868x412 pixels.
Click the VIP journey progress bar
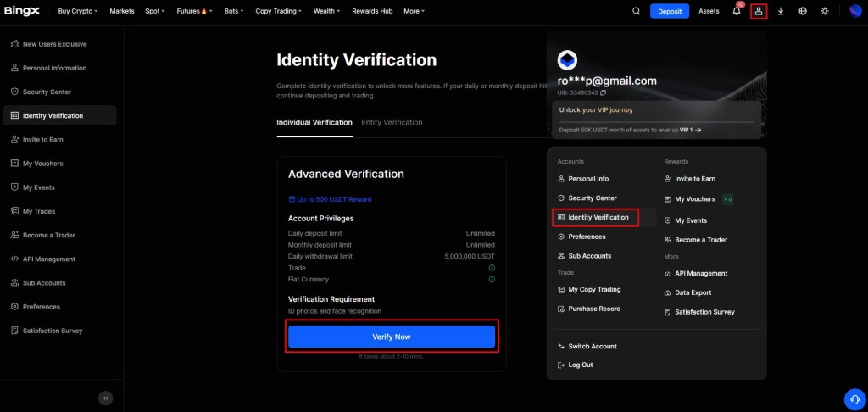[656, 121]
